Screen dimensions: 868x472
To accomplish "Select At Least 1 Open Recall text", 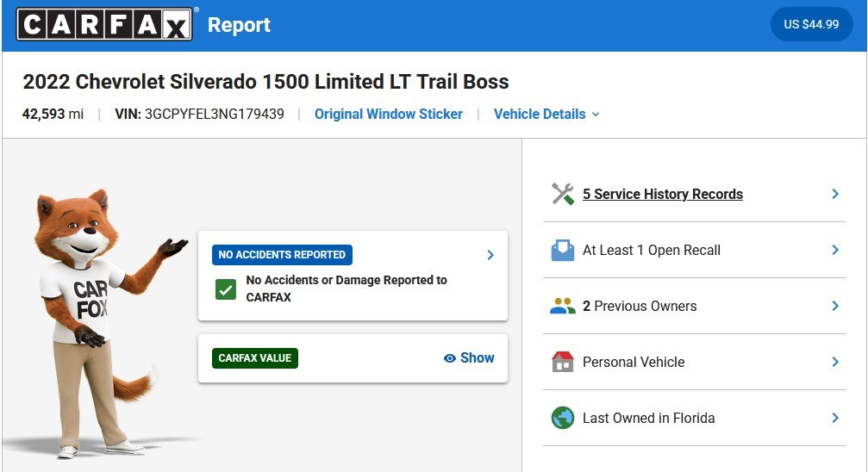I will point(652,250).
